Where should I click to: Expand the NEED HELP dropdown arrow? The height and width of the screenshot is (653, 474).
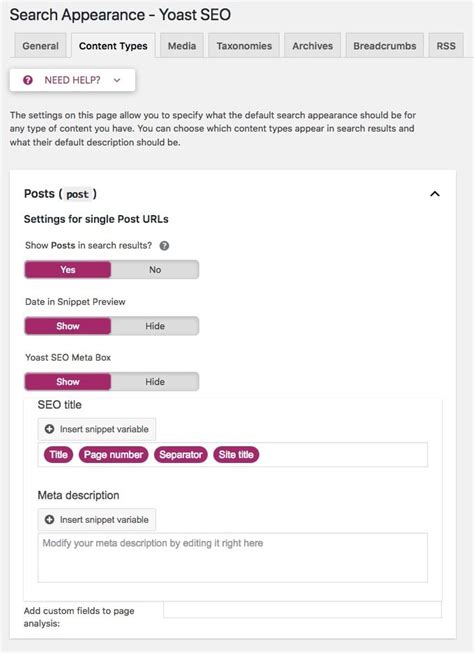coord(117,80)
